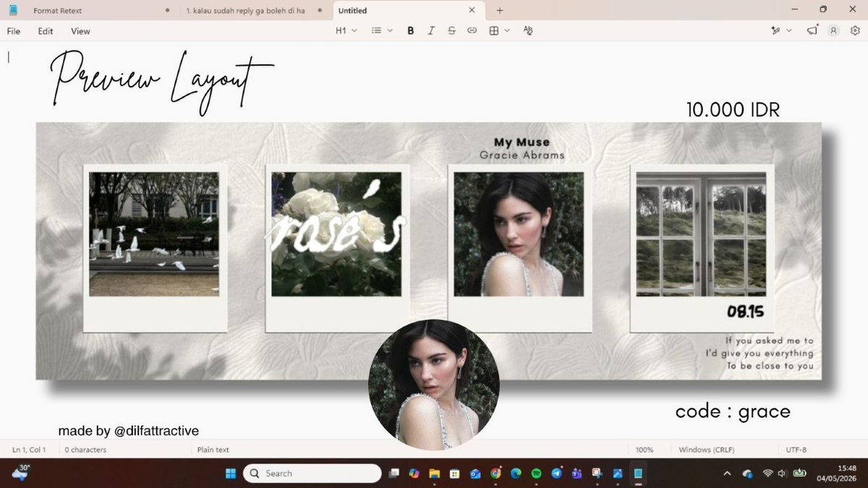Screen dimensions: 868x488
Task: Click the 'Plain text' status entry
Action: pos(213,450)
